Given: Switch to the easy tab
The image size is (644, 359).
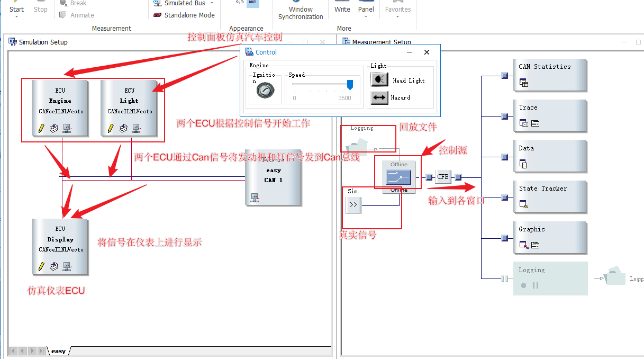Looking at the screenshot, I should [58, 351].
